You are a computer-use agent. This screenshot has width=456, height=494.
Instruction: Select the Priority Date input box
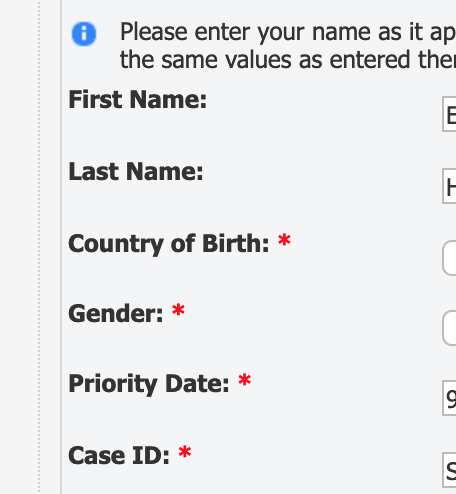tap(449, 398)
